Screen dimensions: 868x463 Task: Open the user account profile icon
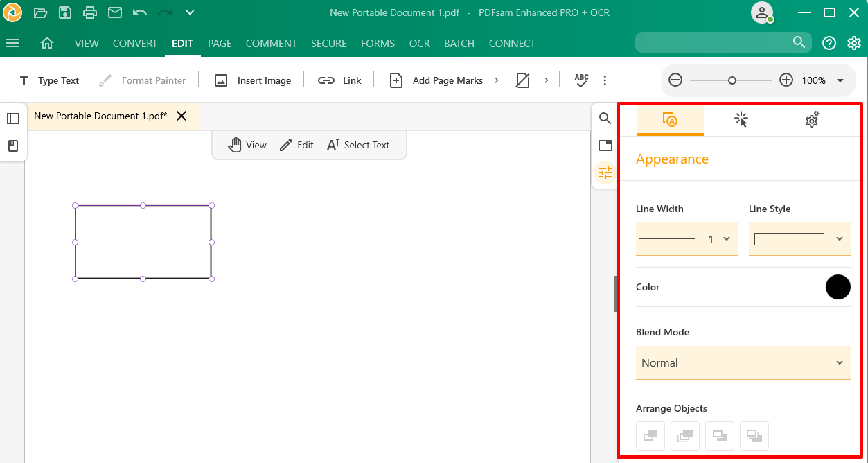click(x=762, y=12)
